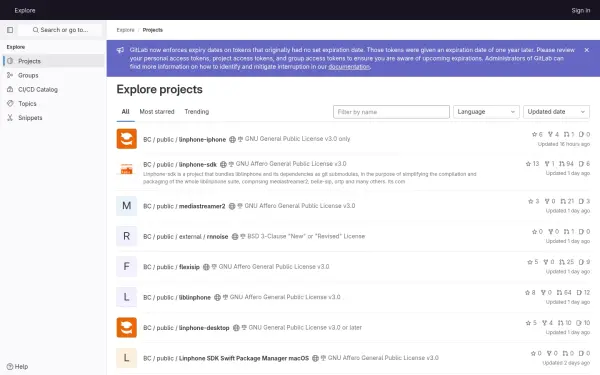The height and width of the screenshot is (375, 600).
Task: Open the Search or go to field
Action: pos(60,30)
